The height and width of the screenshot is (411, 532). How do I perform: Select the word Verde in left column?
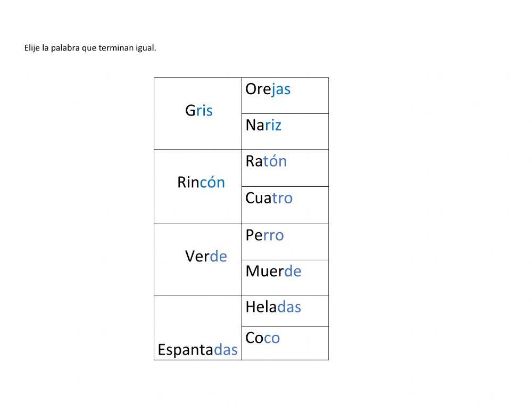click(206, 257)
